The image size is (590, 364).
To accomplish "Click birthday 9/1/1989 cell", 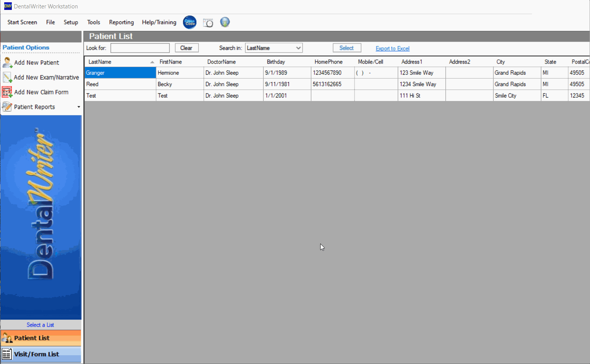I will click(x=287, y=73).
